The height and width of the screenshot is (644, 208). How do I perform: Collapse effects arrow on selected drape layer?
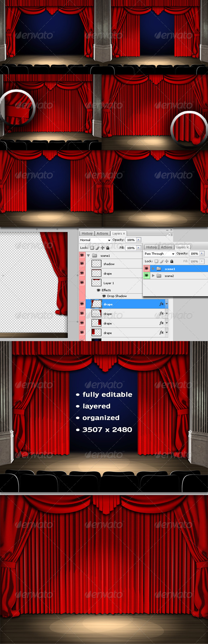pos(166,304)
